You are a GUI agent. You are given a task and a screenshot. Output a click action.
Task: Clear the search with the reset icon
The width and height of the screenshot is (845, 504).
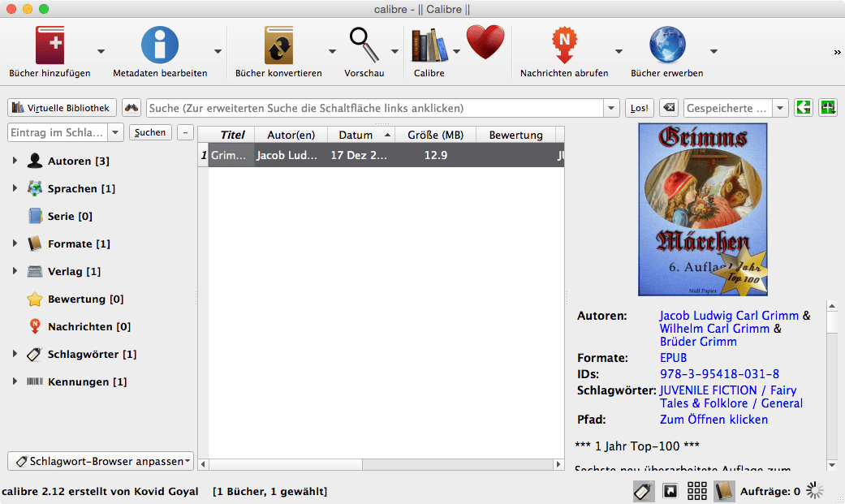coord(669,108)
